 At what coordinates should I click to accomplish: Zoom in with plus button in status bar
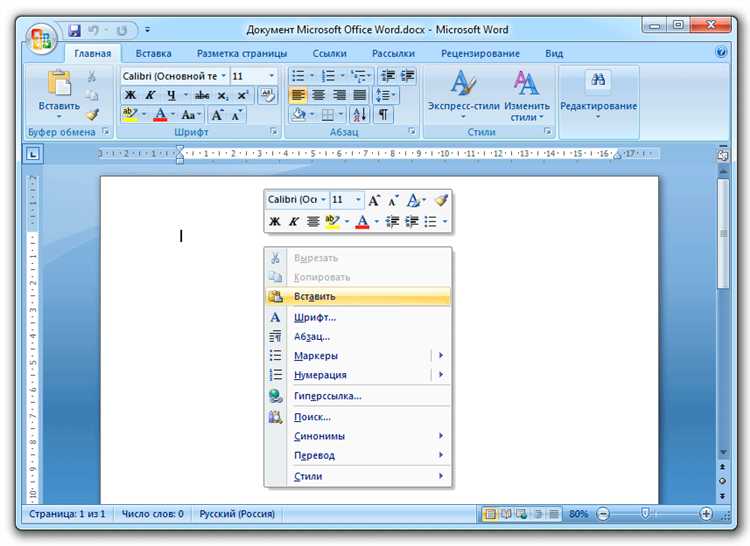706,514
